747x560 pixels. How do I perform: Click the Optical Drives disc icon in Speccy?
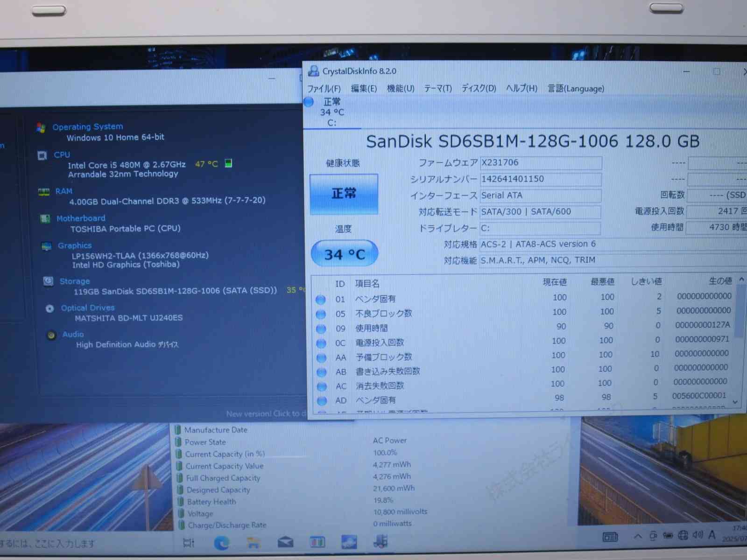(x=50, y=309)
